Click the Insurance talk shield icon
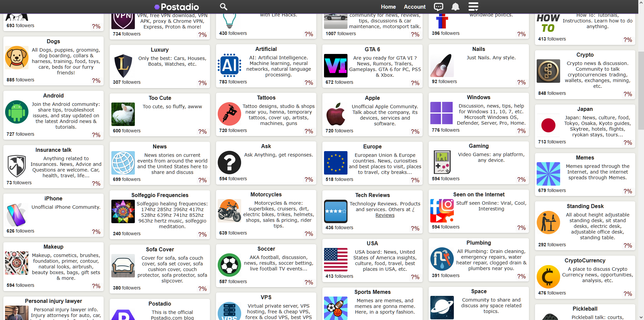The height and width of the screenshot is (320, 644). tap(17, 166)
